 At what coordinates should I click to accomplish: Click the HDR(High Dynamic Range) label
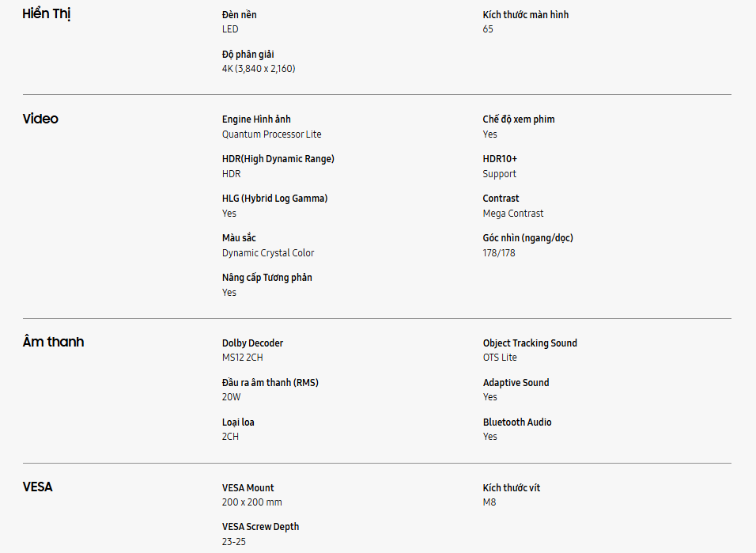[x=278, y=159]
